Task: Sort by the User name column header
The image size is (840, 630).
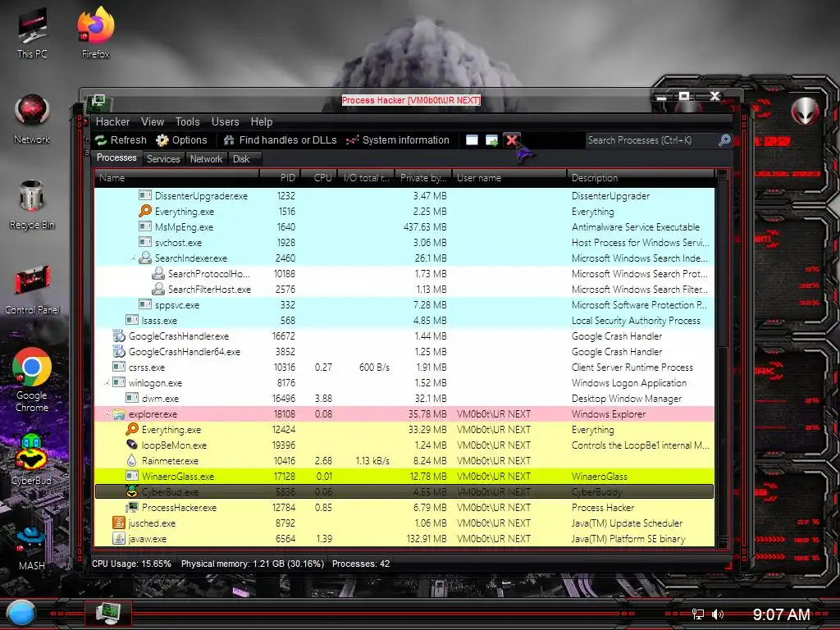Action: pyautogui.click(x=509, y=178)
